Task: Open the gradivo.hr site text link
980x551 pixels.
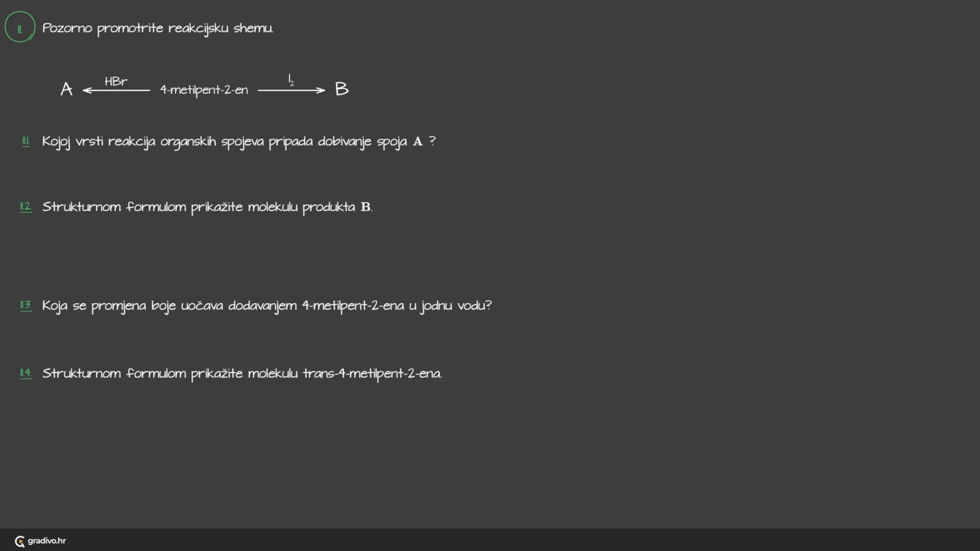Action: pyautogui.click(x=46, y=541)
